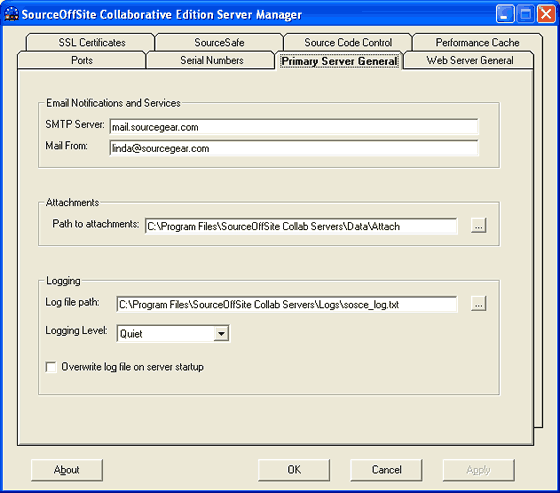Browse for the attachments path folder

click(x=479, y=226)
